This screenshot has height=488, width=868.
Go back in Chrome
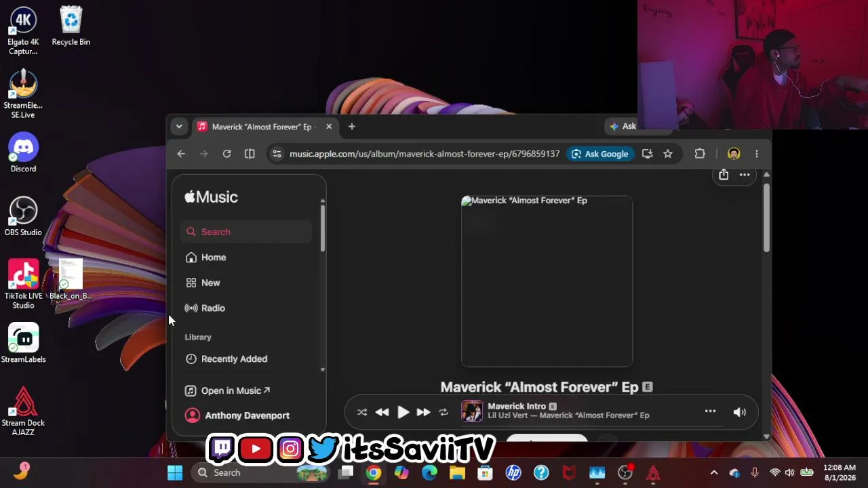click(181, 154)
